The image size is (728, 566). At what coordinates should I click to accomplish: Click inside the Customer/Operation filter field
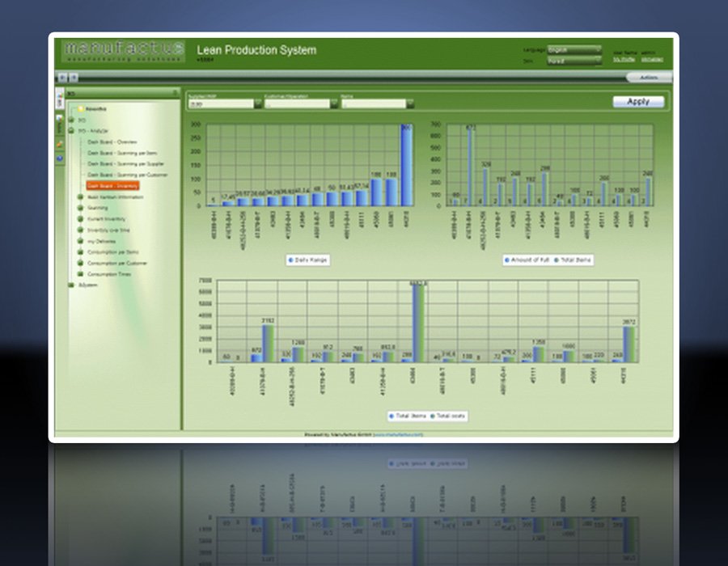pyautogui.click(x=297, y=104)
